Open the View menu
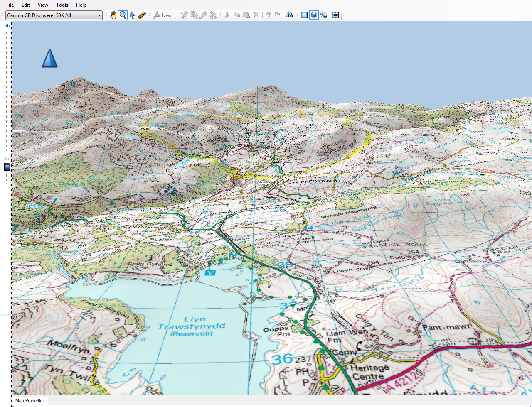The width and height of the screenshot is (532, 407). click(x=43, y=5)
